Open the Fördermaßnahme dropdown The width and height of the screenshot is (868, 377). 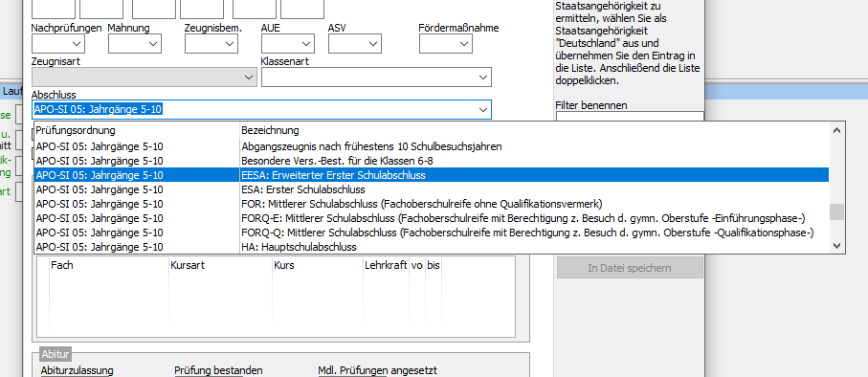click(446, 44)
